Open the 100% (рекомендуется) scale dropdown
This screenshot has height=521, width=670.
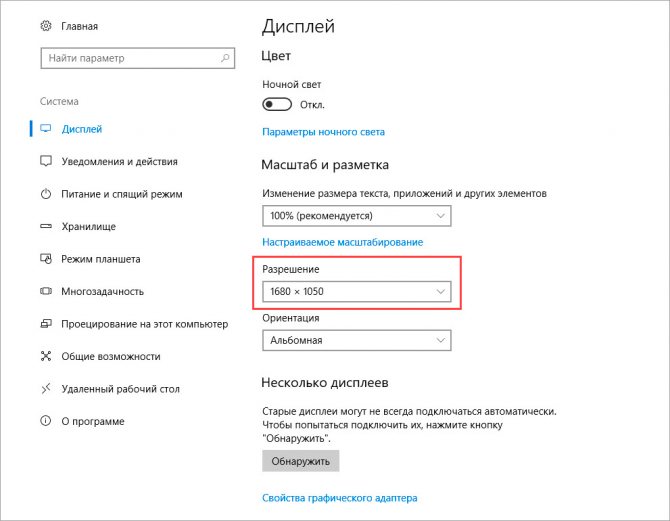(x=356, y=216)
